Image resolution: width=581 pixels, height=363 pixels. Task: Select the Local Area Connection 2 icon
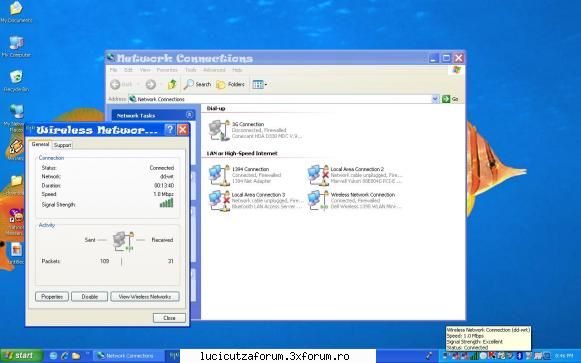(318, 175)
